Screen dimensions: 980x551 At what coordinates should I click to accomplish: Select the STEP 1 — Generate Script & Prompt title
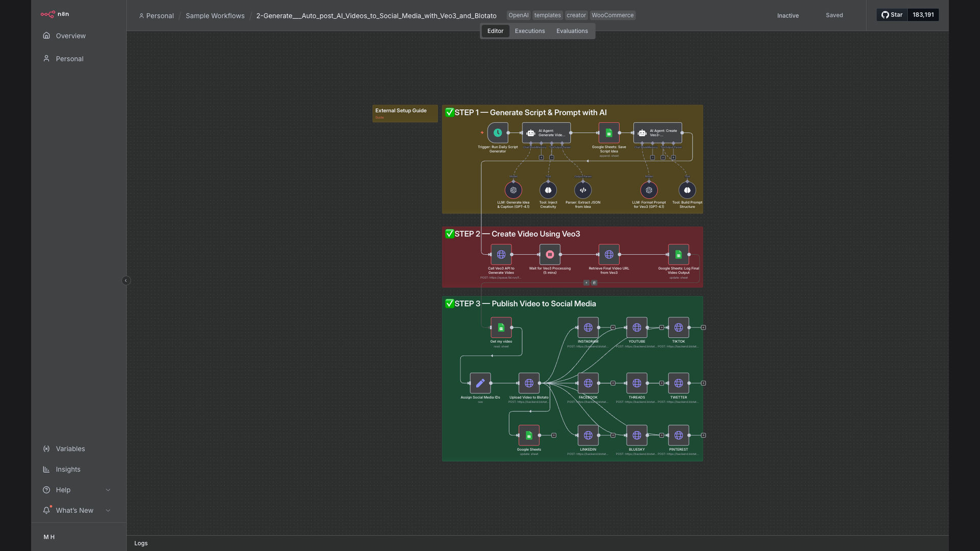click(526, 113)
